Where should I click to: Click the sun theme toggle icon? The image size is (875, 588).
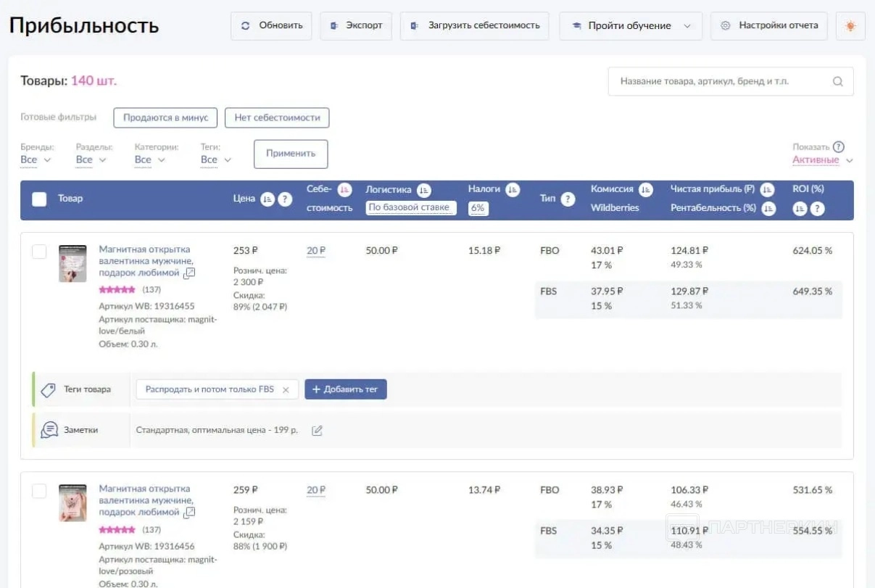click(x=850, y=26)
